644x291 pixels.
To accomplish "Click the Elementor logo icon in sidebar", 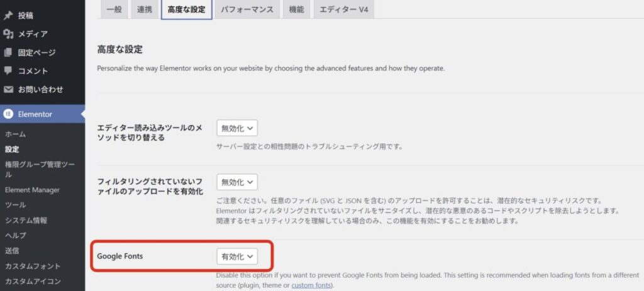I will point(8,114).
